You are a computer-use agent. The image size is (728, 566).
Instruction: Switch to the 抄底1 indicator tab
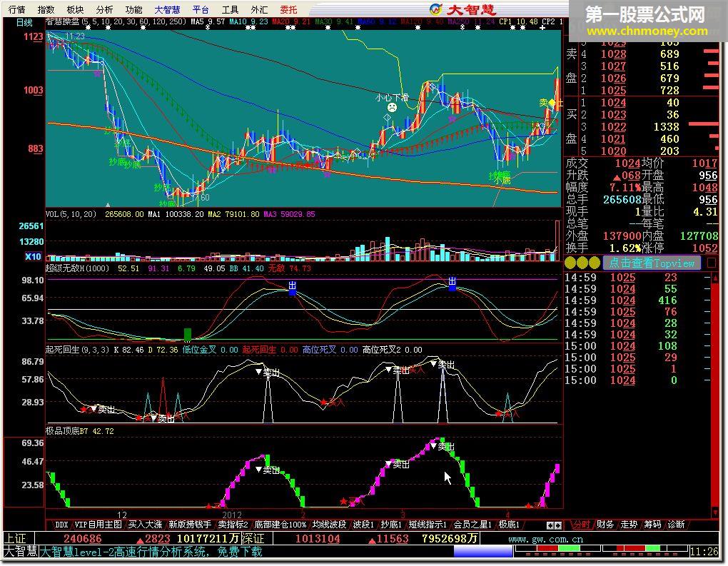391,525
